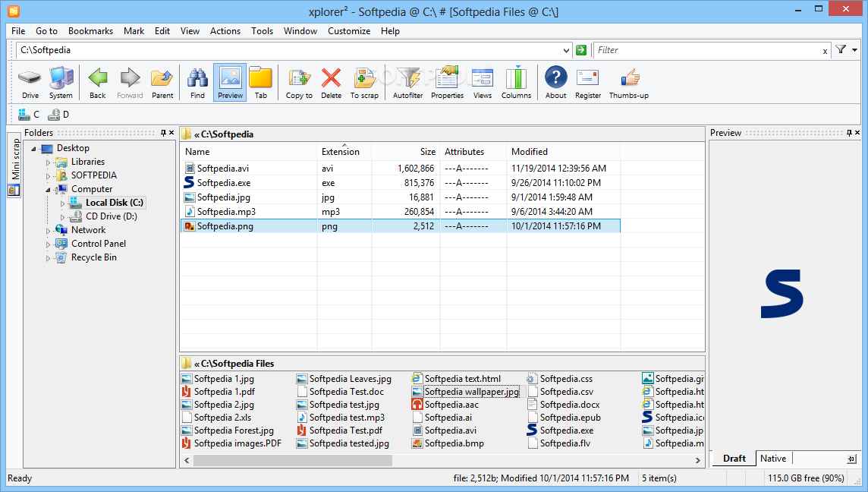
Task: Select Recycle Bin in folder tree
Action: point(93,257)
